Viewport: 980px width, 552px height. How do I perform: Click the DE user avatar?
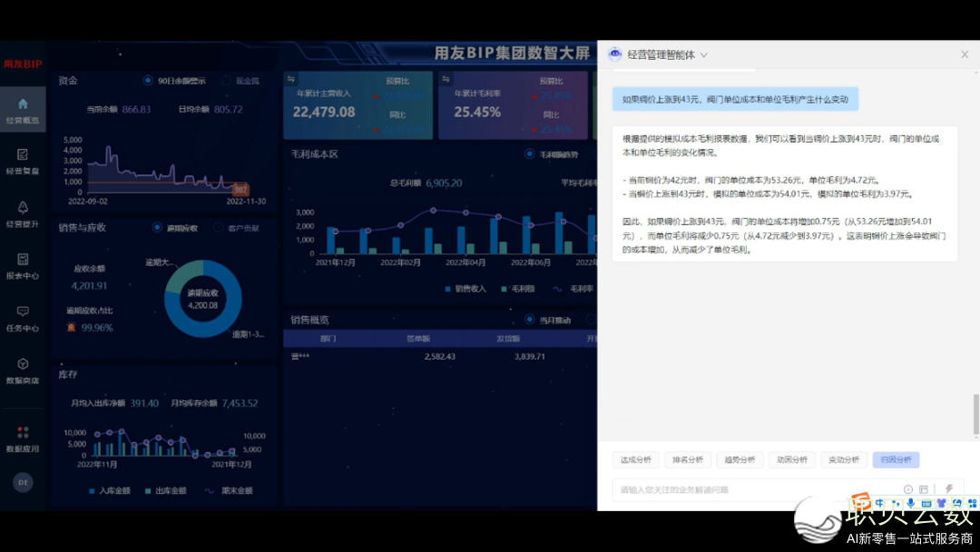23,482
